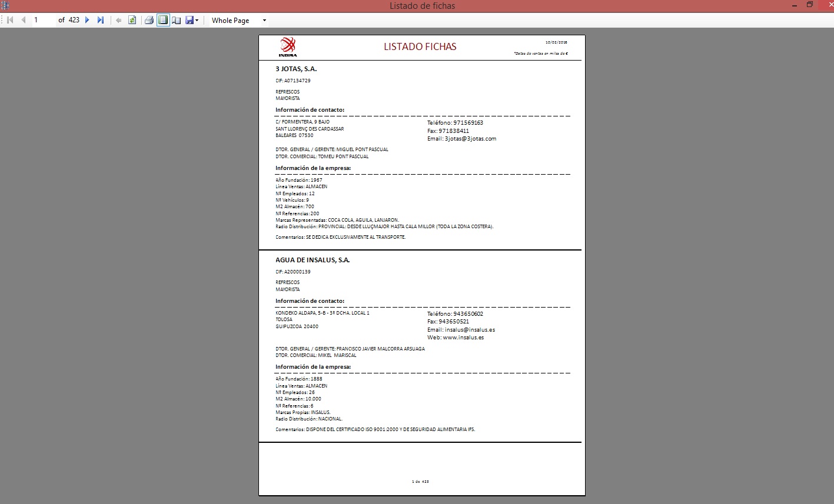The width and height of the screenshot is (834, 504).
Task: Print the report using the printer icon
Action: [149, 20]
